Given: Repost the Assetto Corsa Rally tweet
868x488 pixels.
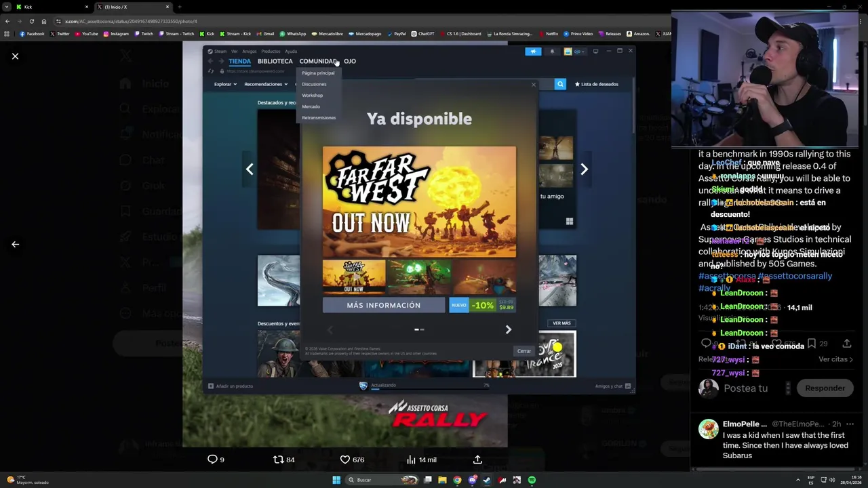Looking at the screenshot, I should tap(283, 460).
